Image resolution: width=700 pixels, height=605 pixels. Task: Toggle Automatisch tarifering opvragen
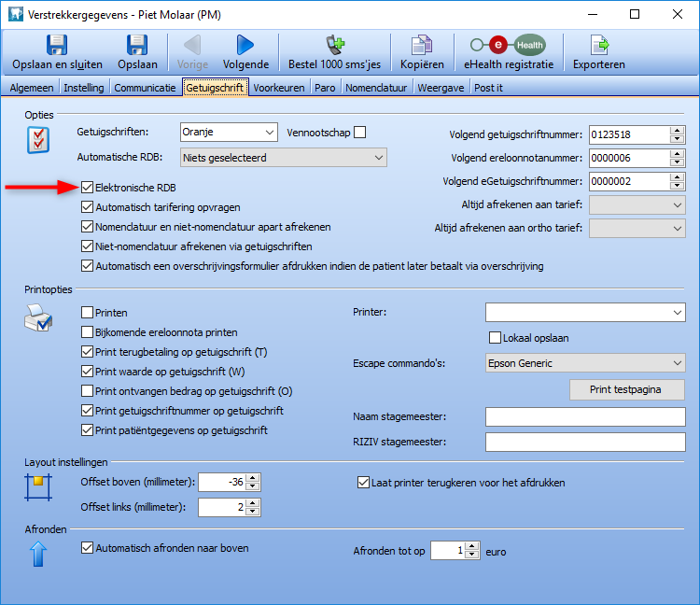pos(88,206)
